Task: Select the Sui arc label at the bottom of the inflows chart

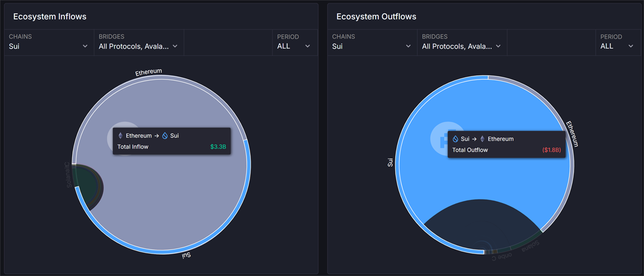Action: click(185, 254)
